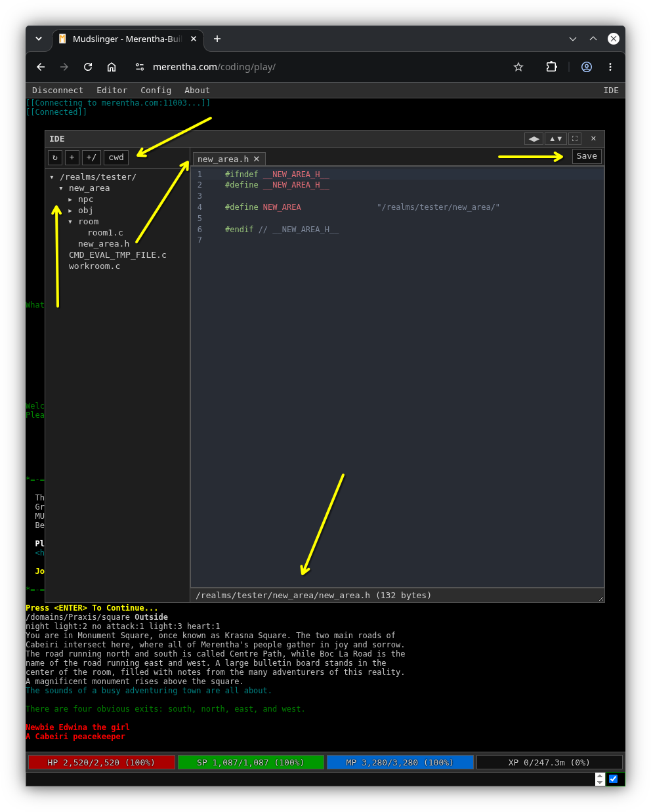Save the current file

[x=587, y=156]
